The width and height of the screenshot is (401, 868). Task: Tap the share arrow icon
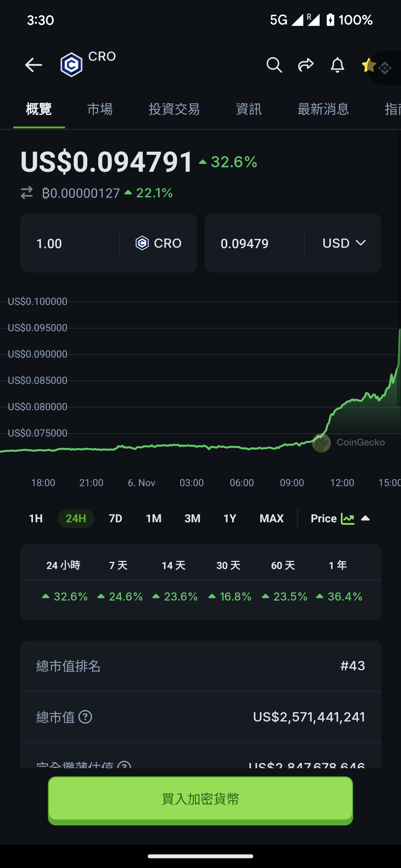[306, 65]
